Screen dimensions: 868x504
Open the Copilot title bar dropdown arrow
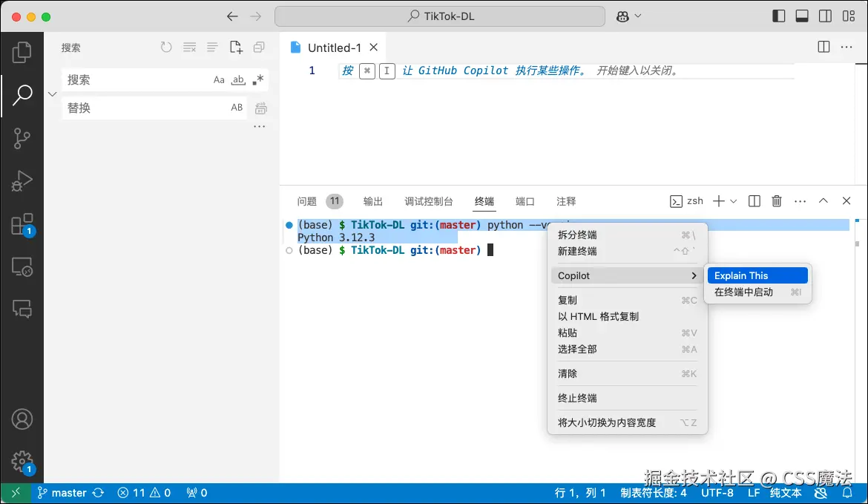638,16
